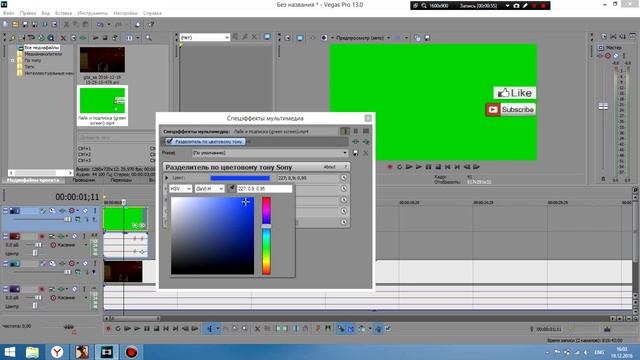640x360 pixels.
Task: Click the blue Цвет color swatch bar
Action: point(240,178)
